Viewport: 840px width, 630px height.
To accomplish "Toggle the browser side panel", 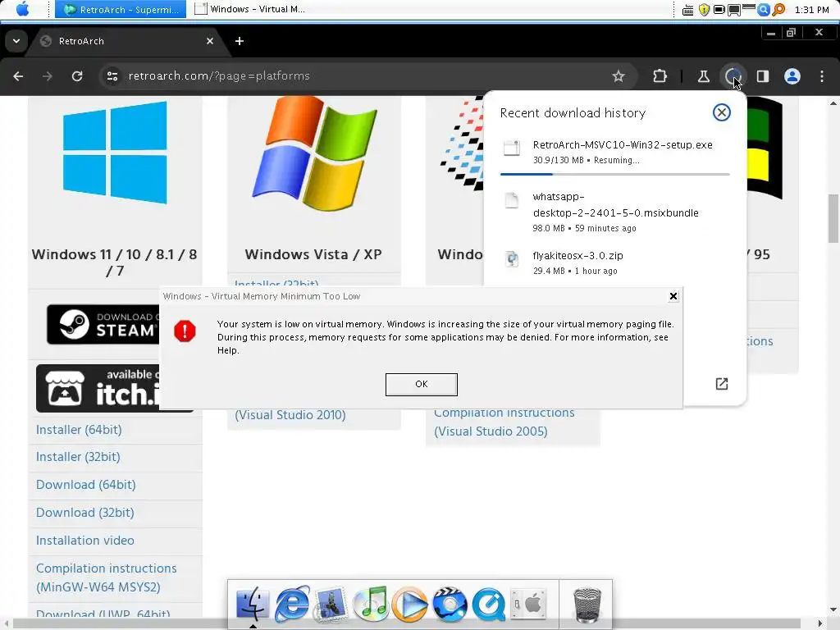I will 763,76.
